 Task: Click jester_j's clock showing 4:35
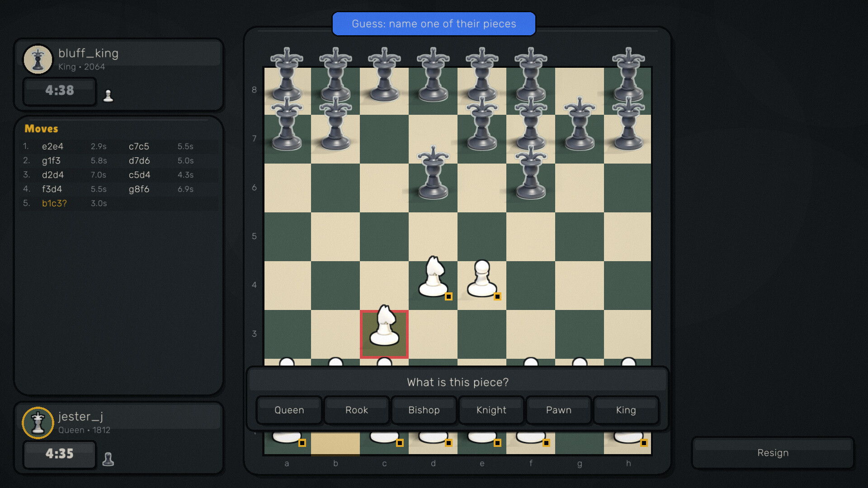pyautogui.click(x=60, y=454)
